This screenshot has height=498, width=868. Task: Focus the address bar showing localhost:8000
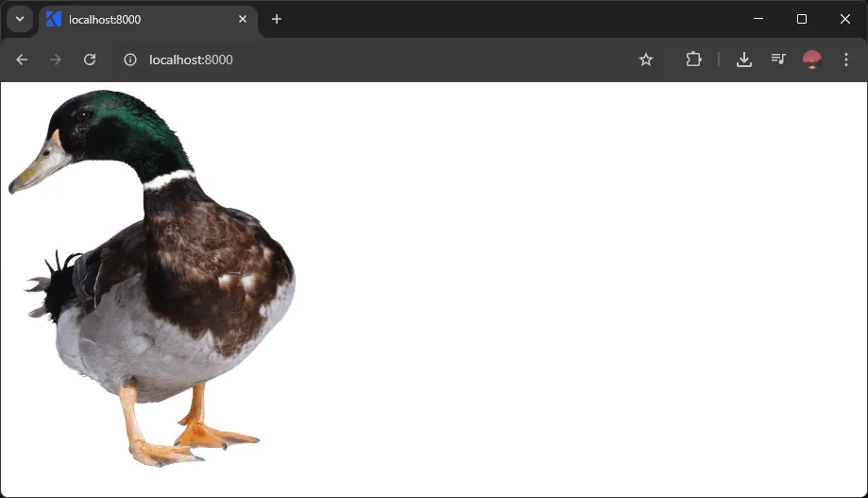(378, 60)
